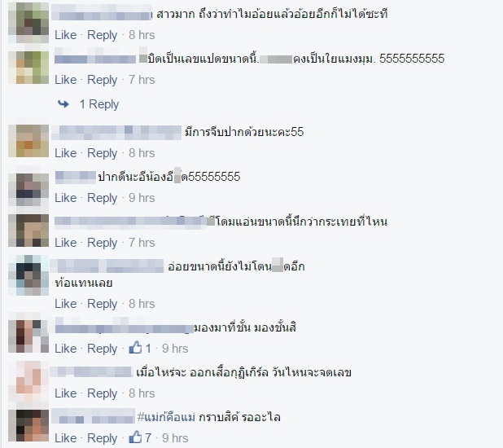This screenshot has width=503, height=448.
Task: Click the reply arrow icon beside 1 Reply
Action: (x=63, y=103)
